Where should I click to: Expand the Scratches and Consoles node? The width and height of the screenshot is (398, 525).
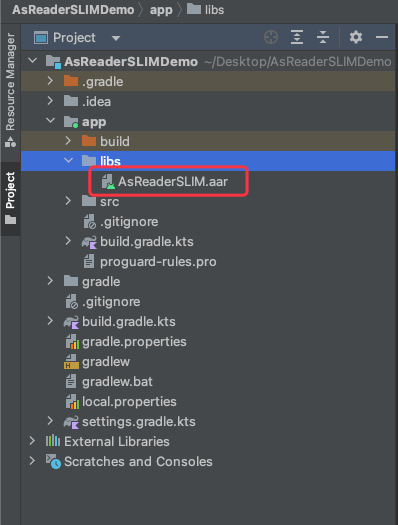[x=32, y=461]
